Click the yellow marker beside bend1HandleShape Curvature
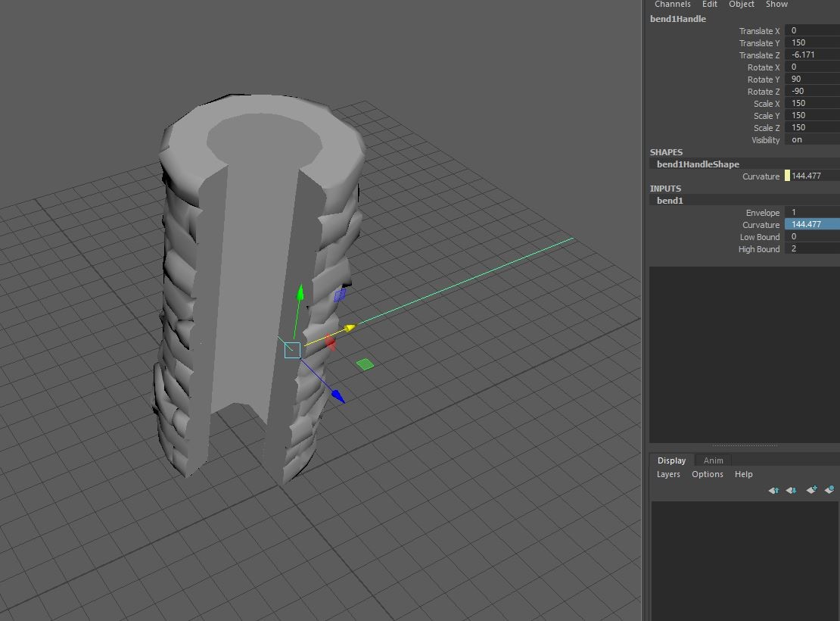 (787, 176)
